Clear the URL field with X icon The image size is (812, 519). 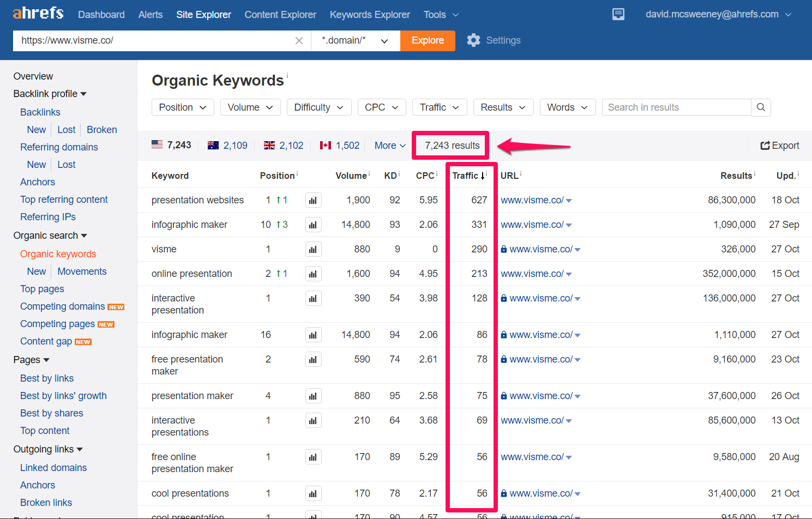coord(299,40)
